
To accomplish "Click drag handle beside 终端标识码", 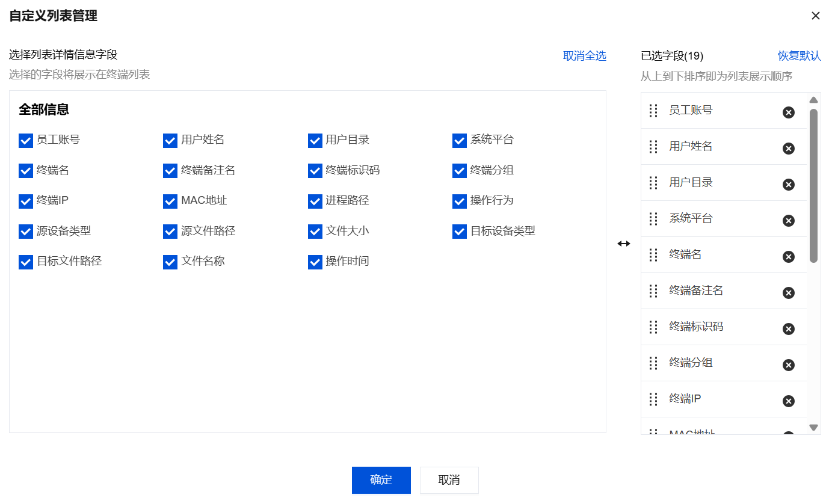I will click(x=653, y=327).
